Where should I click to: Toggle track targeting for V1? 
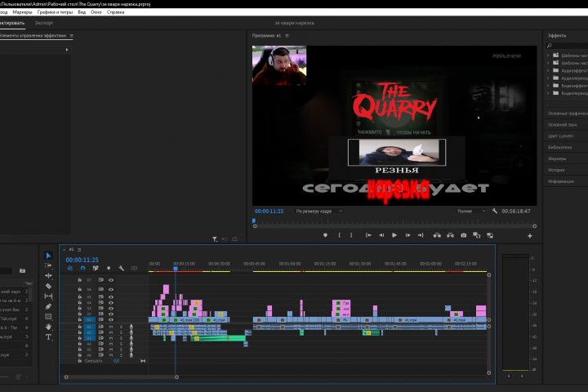coord(89,319)
